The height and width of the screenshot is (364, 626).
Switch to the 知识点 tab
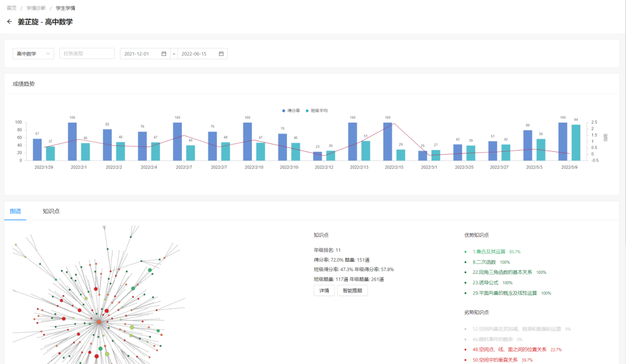51,211
